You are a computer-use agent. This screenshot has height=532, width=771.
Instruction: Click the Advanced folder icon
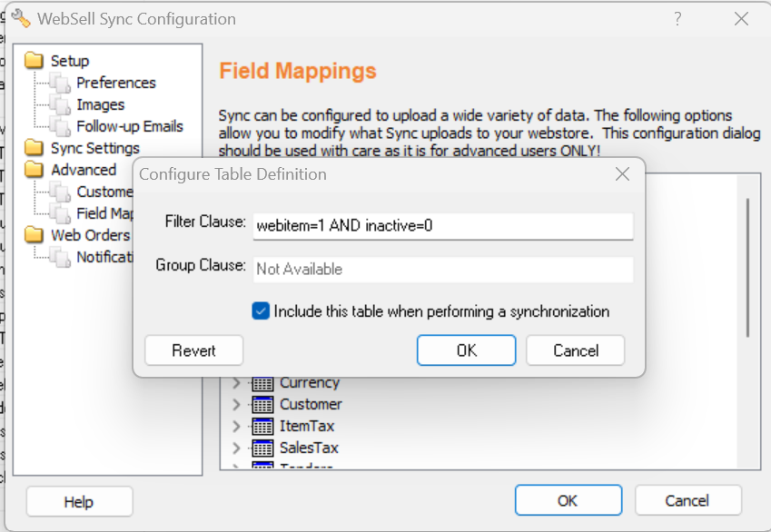[34, 170]
